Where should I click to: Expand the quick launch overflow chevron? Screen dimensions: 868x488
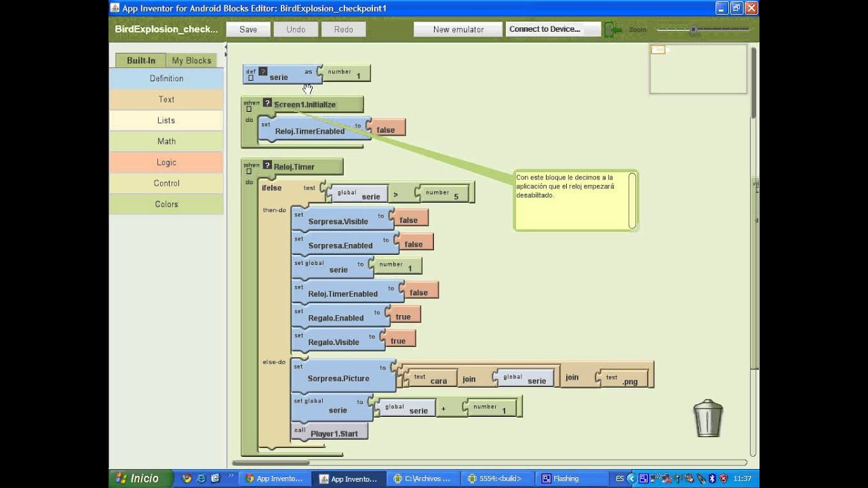pos(231,476)
